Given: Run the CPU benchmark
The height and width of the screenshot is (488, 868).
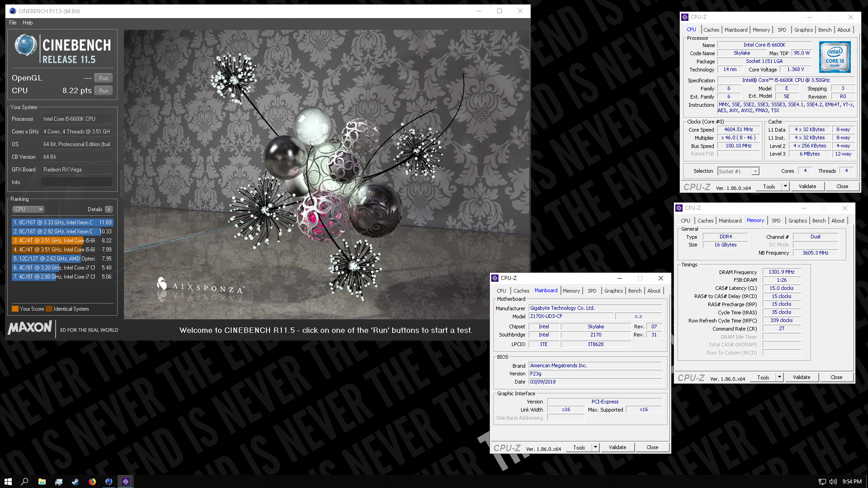Looking at the screenshot, I should (104, 91).
